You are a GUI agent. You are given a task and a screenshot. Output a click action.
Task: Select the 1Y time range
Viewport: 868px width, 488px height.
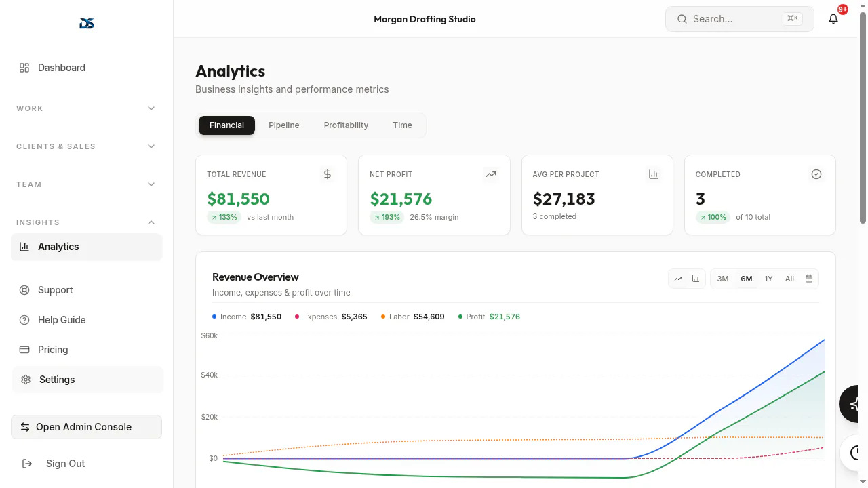pyautogui.click(x=768, y=279)
